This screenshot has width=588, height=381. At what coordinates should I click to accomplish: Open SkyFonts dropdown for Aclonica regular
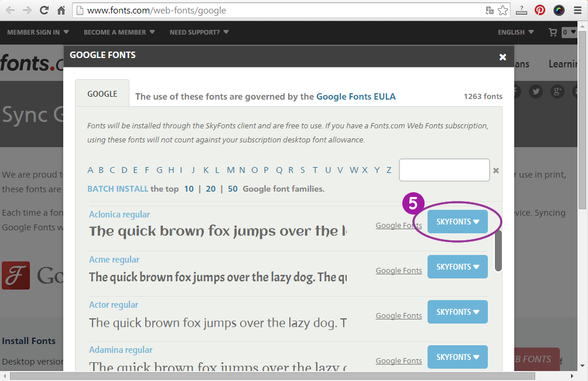(457, 222)
